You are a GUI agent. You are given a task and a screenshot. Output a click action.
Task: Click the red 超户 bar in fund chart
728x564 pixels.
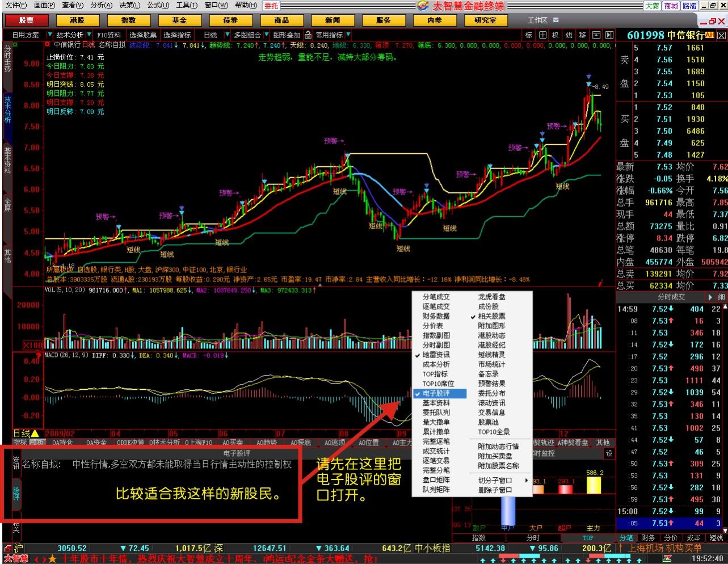tap(566, 489)
